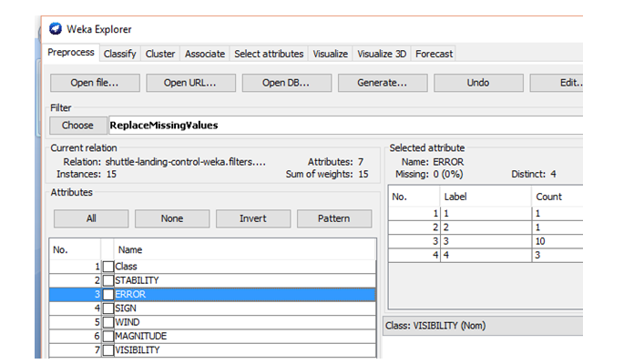634x364 pixels.
Task: Click the Edit... button
Action: click(557, 83)
